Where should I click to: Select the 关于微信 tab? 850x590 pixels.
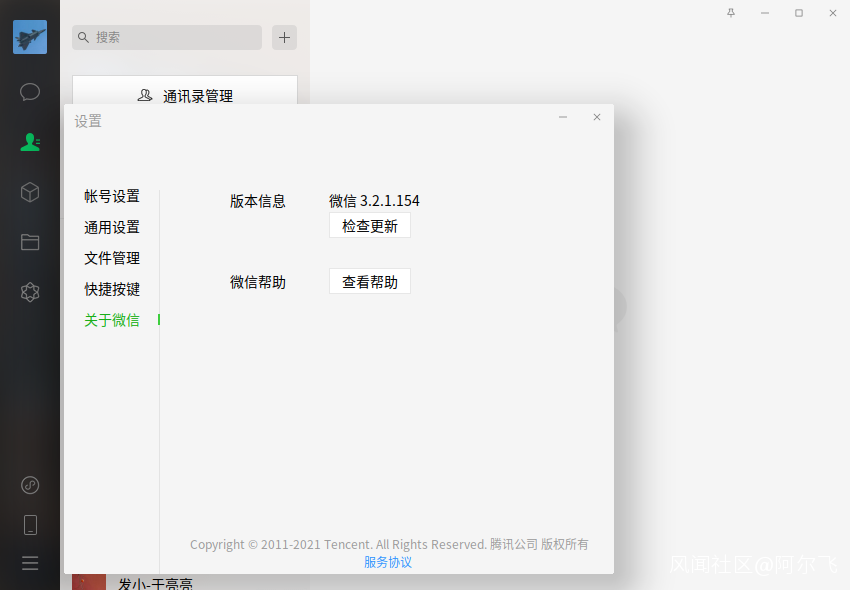[112, 320]
